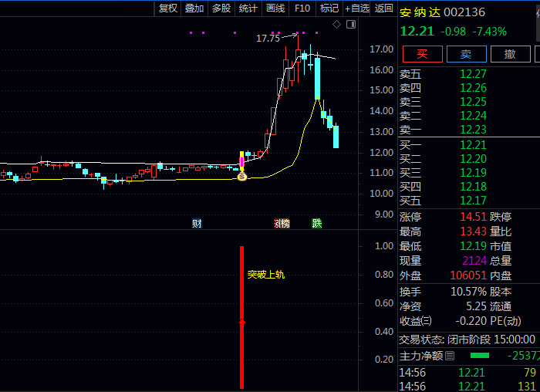Screen dimensions: 540x392
Task: Click 返回 to go back
Action: click(x=384, y=8)
